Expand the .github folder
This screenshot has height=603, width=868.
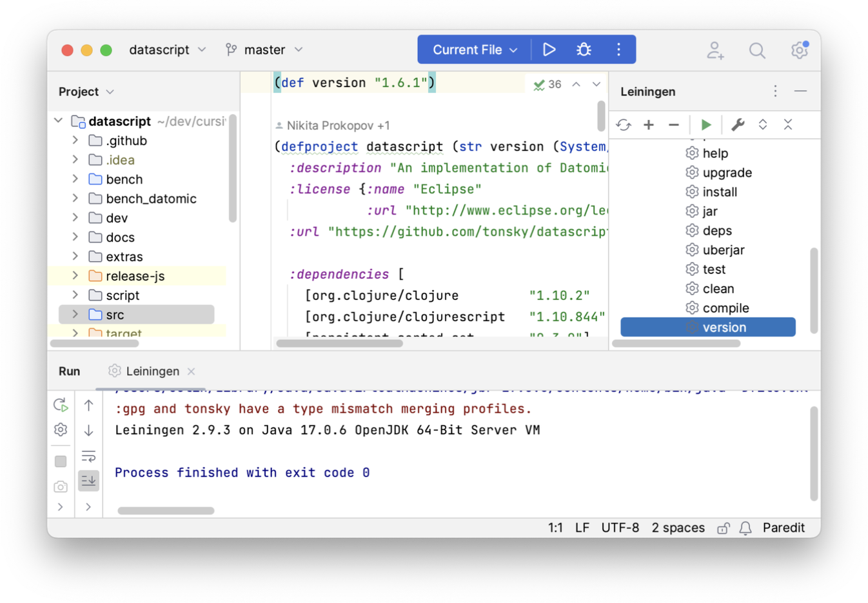(75, 140)
